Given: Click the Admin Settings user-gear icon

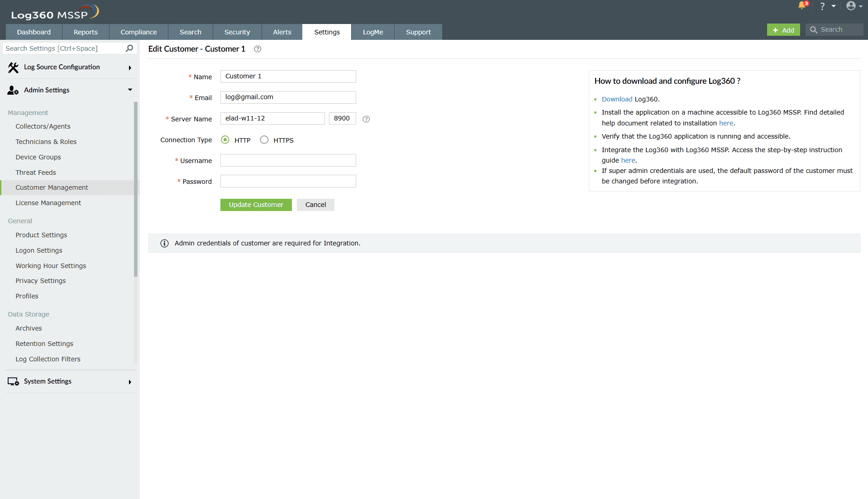Looking at the screenshot, I should click(13, 90).
